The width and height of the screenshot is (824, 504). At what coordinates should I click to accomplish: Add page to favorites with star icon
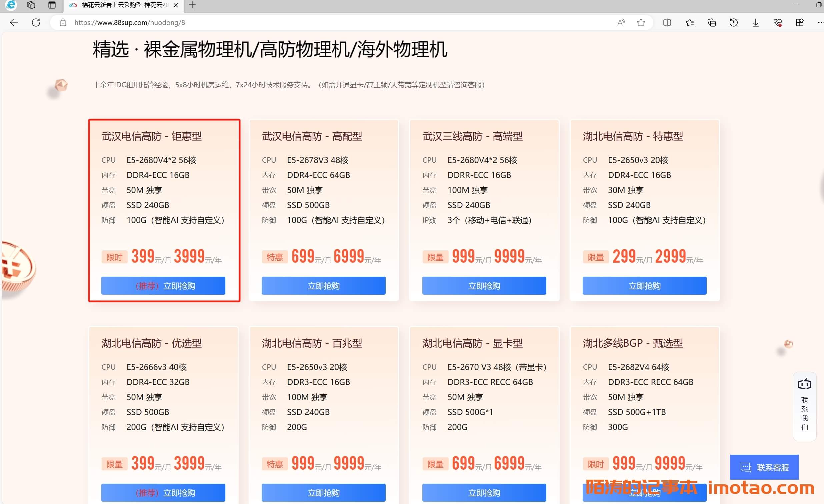pos(641,22)
